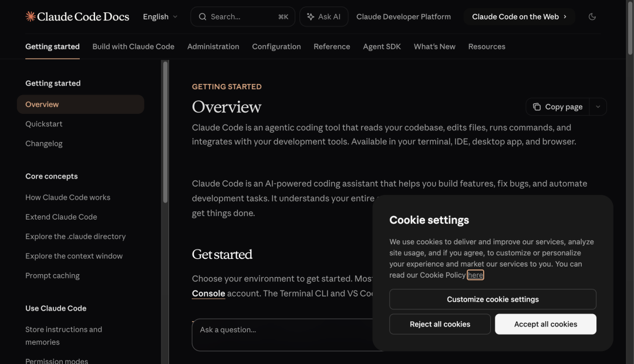This screenshot has height=364, width=634.
Task: Open the English language dropdown
Action: [160, 16]
